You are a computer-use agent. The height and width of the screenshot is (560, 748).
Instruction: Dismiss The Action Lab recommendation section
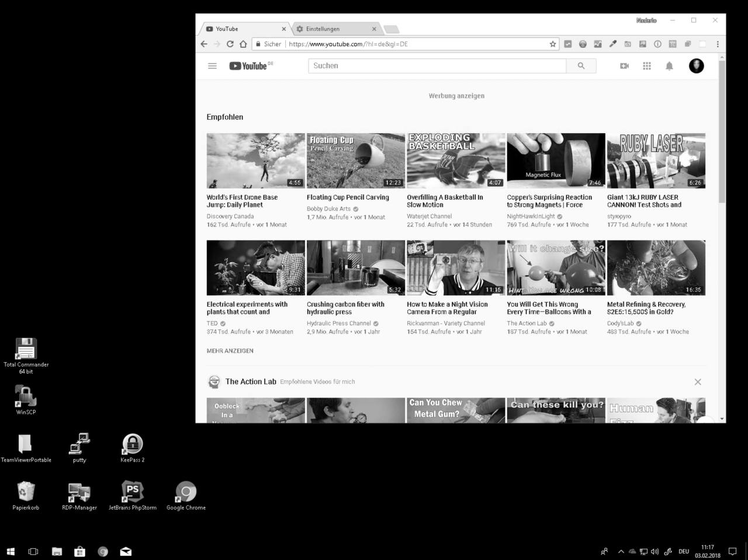(x=698, y=382)
